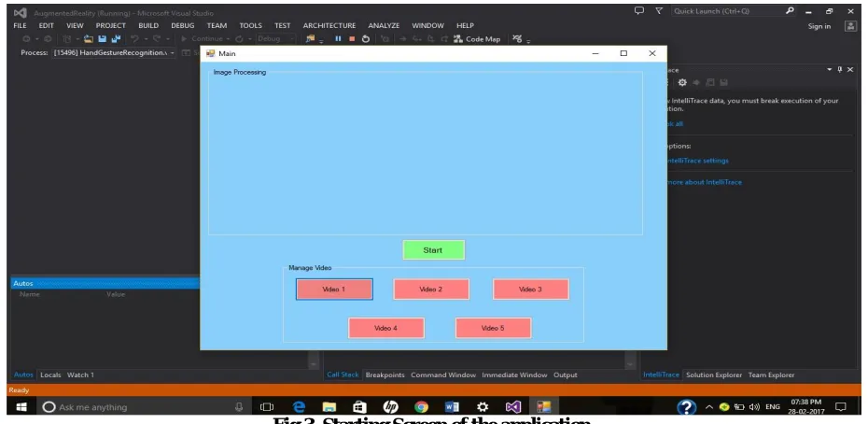Open the Code Map tool
The image size is (868, 424).
477,39
